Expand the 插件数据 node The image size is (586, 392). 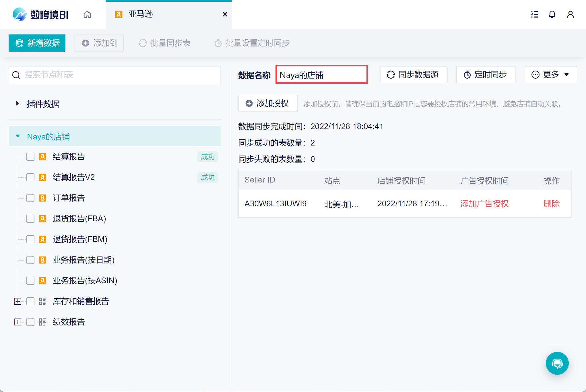[18, 104]
